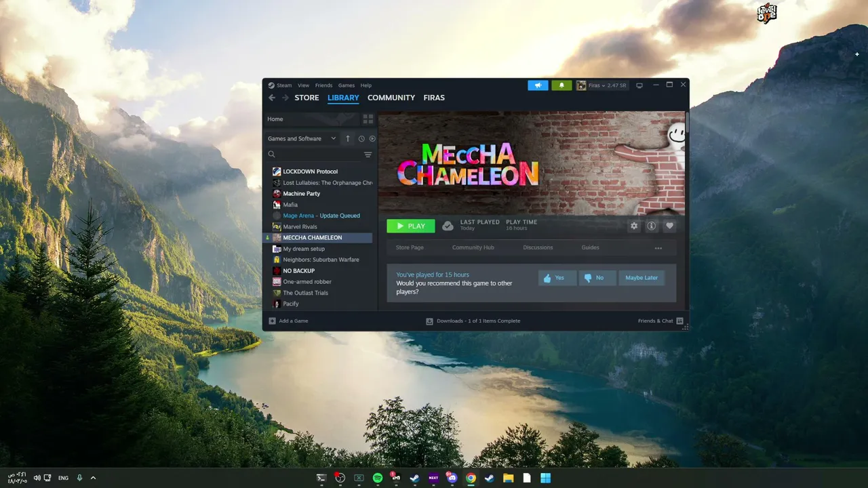Choose Maybe Later for the recommendation
The width and height of the screenshot is (868, 488).
(x=642, y=278)
